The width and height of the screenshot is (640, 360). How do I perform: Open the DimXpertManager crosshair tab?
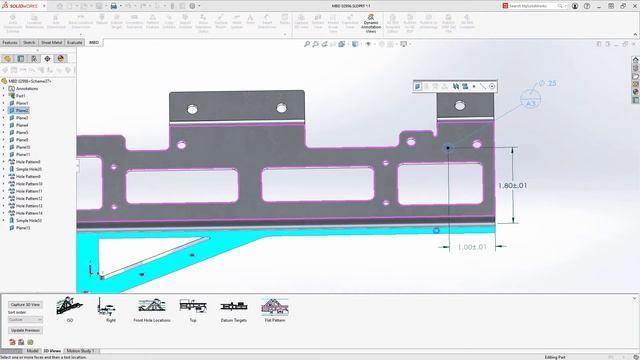pyautogui.click(x=47, y=59)
